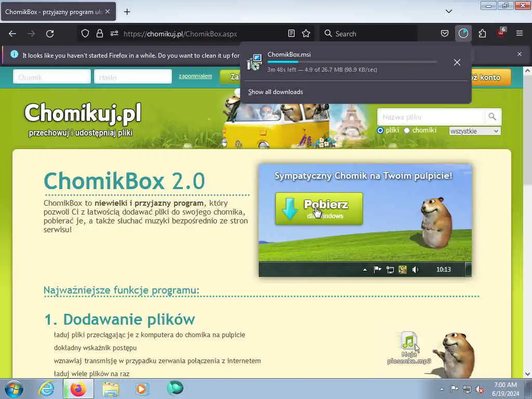Click the 'ChomikBox 2.0' heading
This screenshot has width=532, height=399.
tap(124, 181)
